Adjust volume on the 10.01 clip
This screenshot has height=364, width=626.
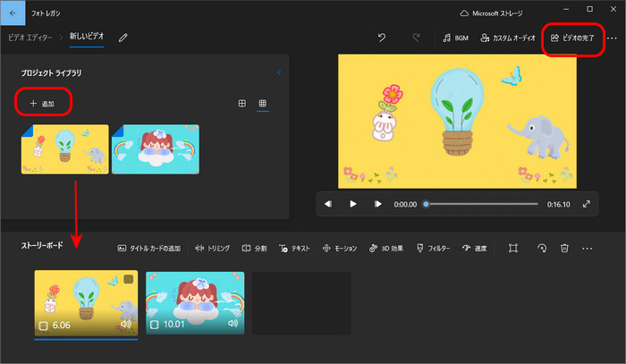pyautogui.click(x=233, y=323)
